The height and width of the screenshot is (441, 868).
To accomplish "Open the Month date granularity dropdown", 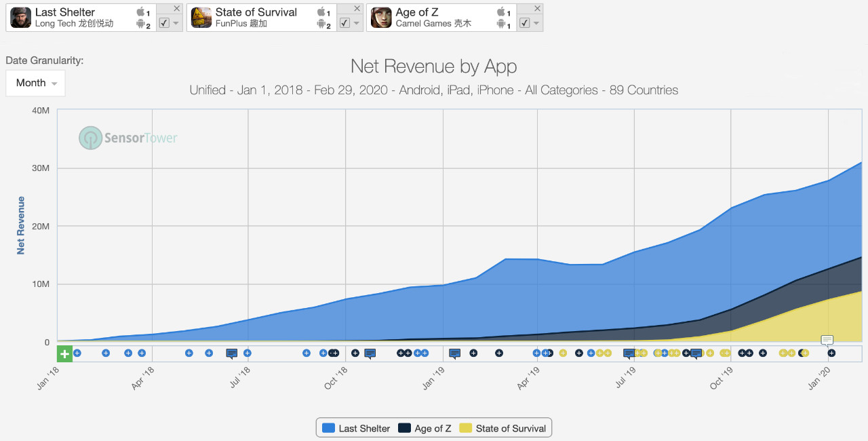I will click(x=36, y=83).
